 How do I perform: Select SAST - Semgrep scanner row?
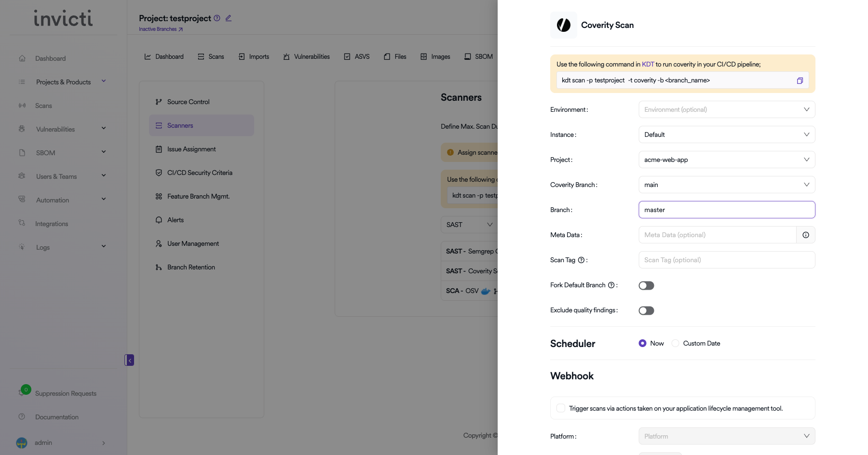pyautogui.click(x=469, y=251)
